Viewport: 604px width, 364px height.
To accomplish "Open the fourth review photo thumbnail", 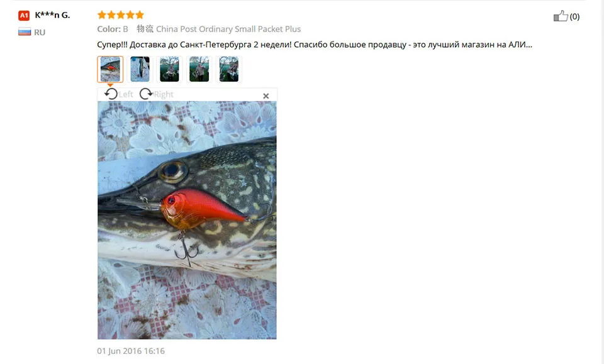I will click(x=199, y=69).
